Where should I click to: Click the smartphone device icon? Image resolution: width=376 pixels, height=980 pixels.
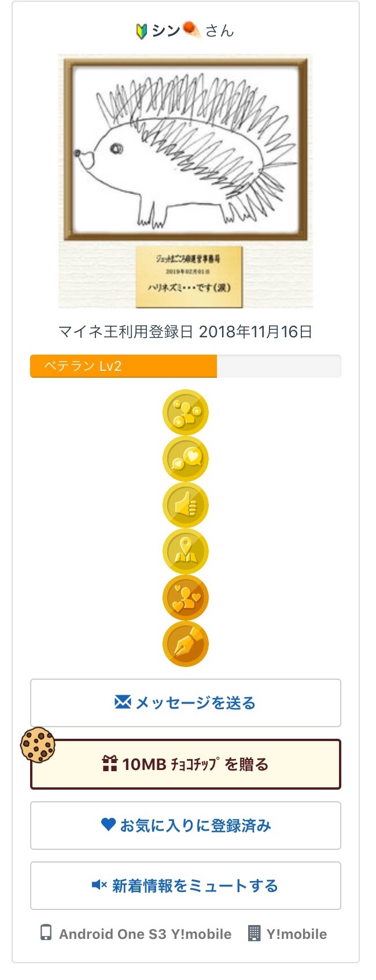pyautogui.click(x=46, y=933)
